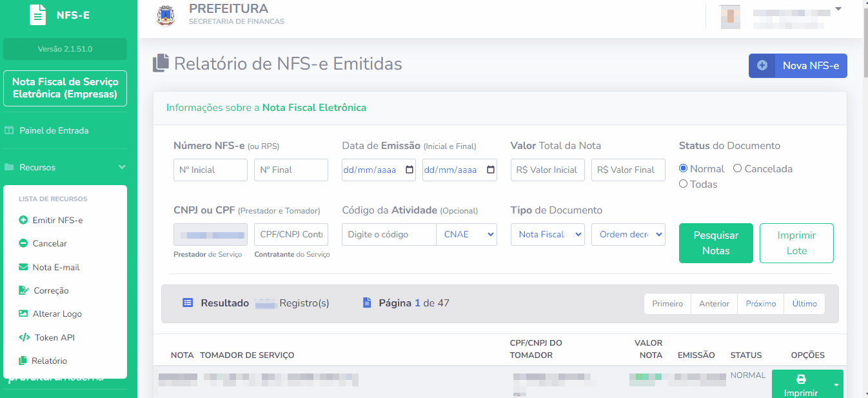Open the Ordem decrescente sorting dropdown
This screenshot has height=398, width=868.
coord(627,234)
